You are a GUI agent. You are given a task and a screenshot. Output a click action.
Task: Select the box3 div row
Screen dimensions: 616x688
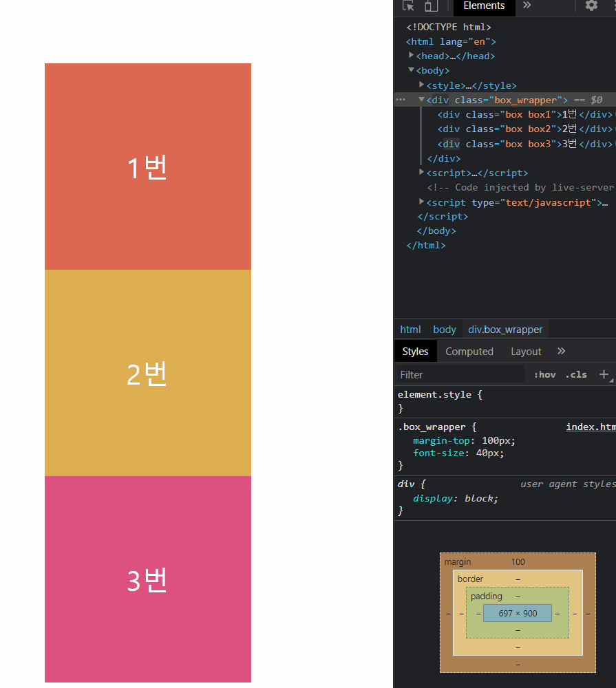click(524, 144)
